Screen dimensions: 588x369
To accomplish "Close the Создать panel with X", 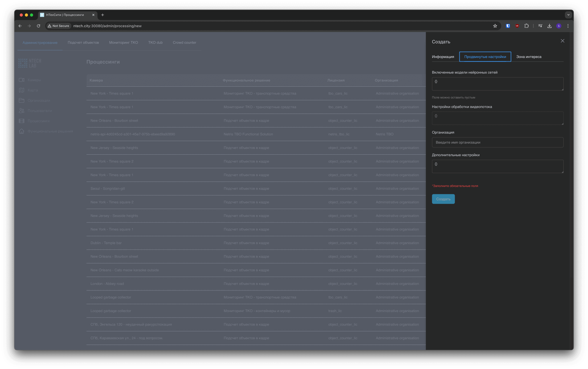I will click(562, 41).
